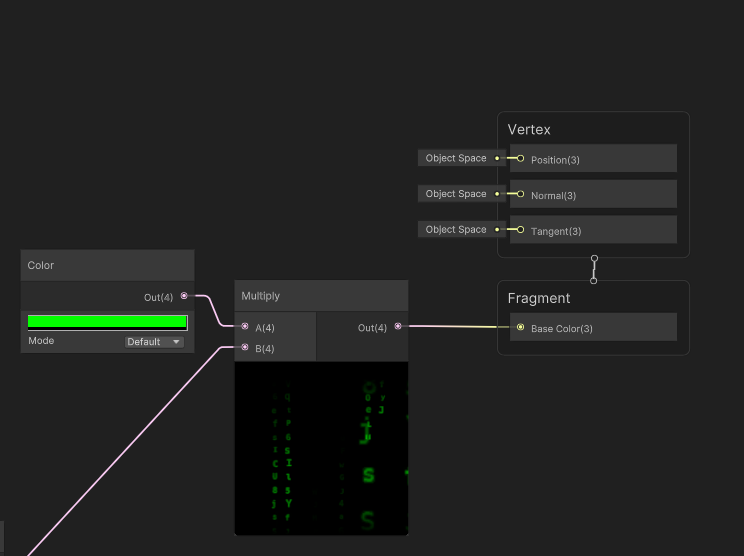Click the Object Space label beside Normal
Image resolution: width=744 pixels, height=556 pixels.
point(456,194)
